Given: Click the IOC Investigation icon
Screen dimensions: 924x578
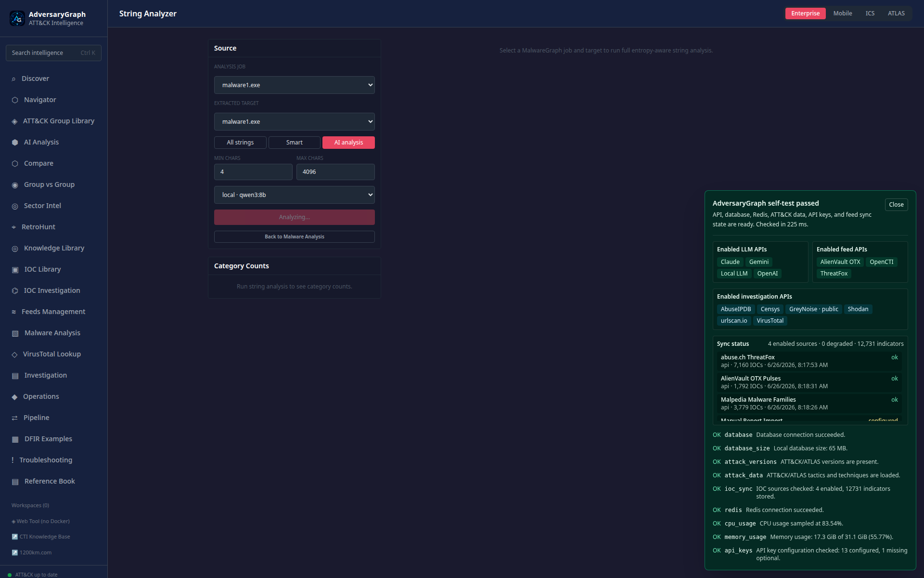Looking at the screenshot, I should [15, 291].
